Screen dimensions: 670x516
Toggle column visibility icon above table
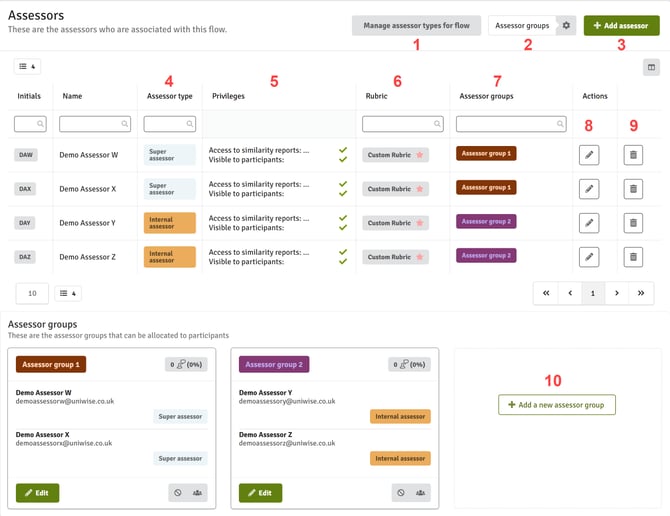click(x=651, y=67)
